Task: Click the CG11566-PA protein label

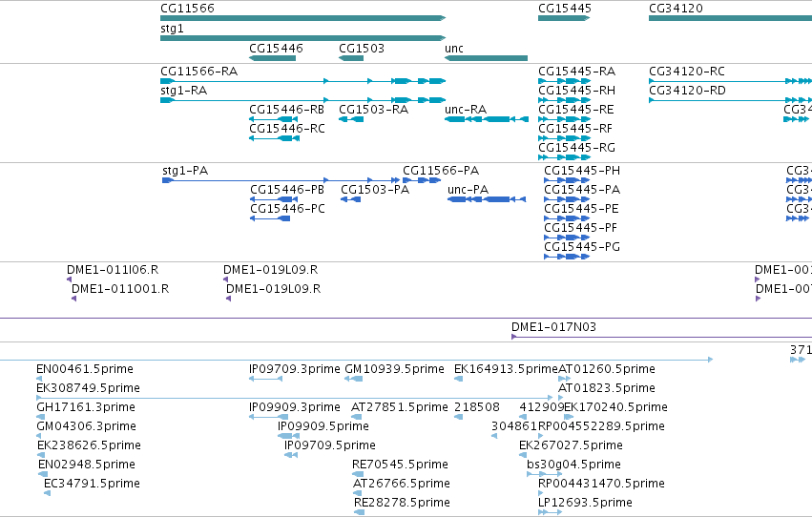Action: pos(441,171)
